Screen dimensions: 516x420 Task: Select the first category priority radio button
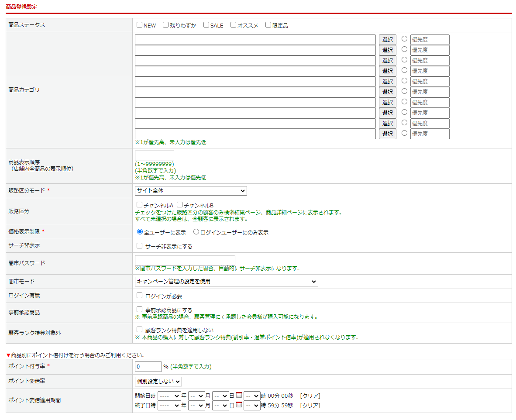tap(405, 39)
